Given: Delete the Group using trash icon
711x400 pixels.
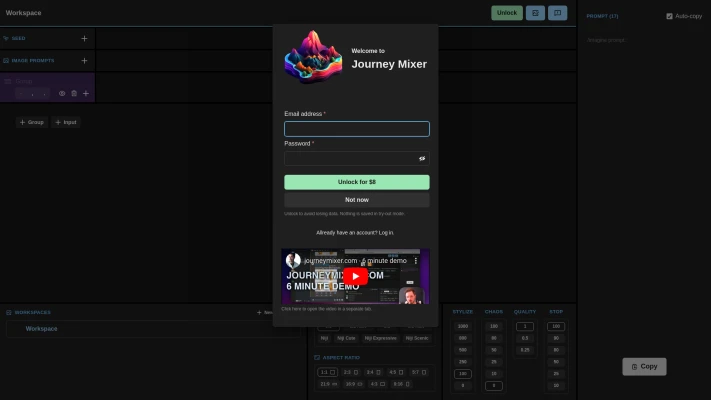Looking at the screenshot, I should 74,93.
